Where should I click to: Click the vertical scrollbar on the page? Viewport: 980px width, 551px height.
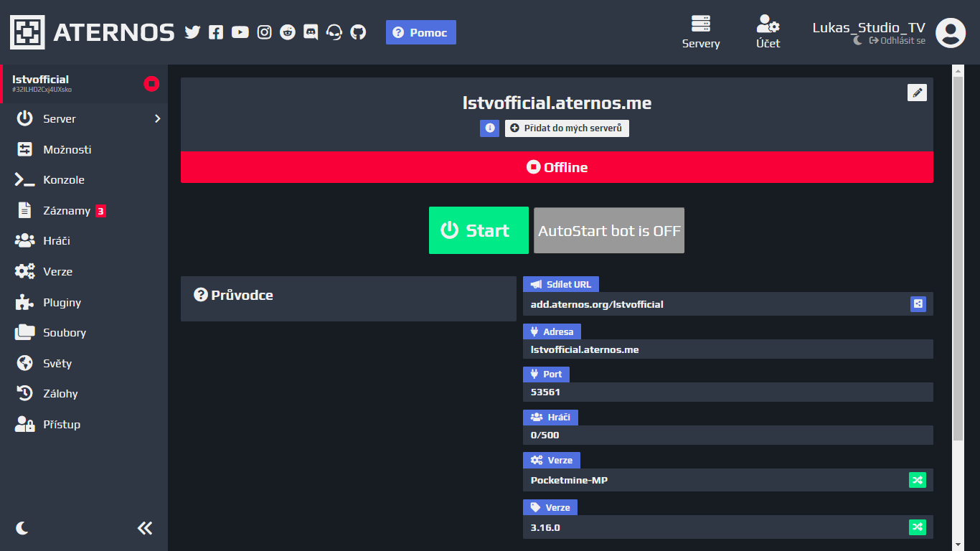pos(958,258)
